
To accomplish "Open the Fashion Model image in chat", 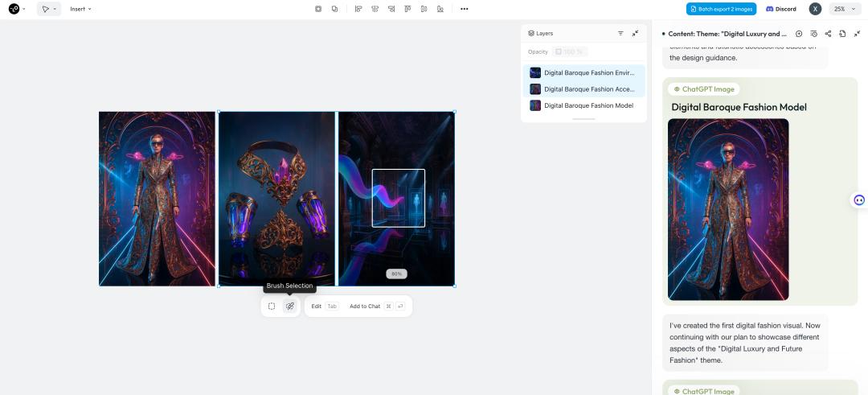I will coord(728,209).
